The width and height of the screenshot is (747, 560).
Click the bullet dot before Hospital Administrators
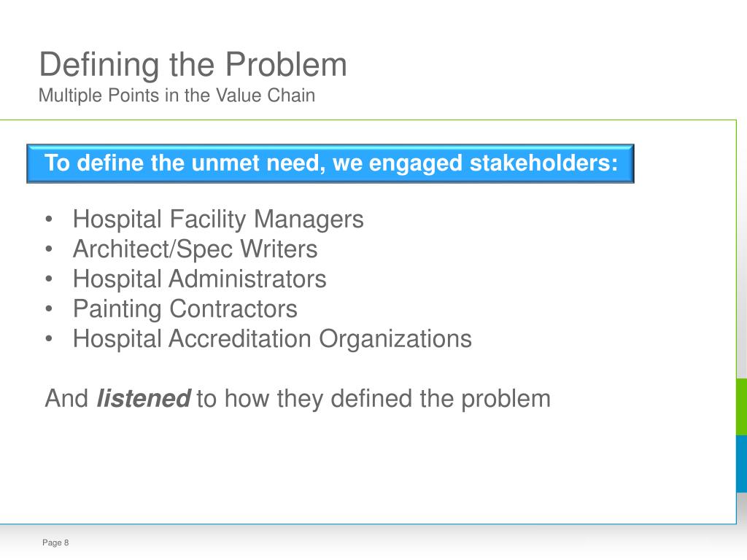pyautogui.click(x=49, y=279)
